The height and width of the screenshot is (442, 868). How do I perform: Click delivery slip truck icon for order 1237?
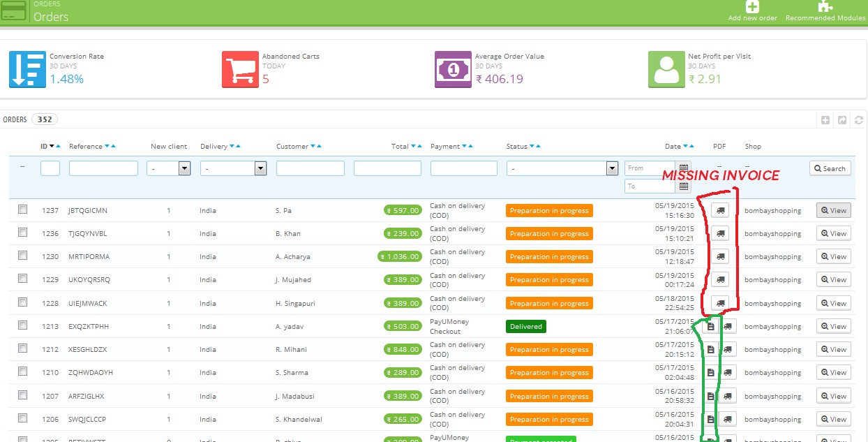tap(720, 209)
